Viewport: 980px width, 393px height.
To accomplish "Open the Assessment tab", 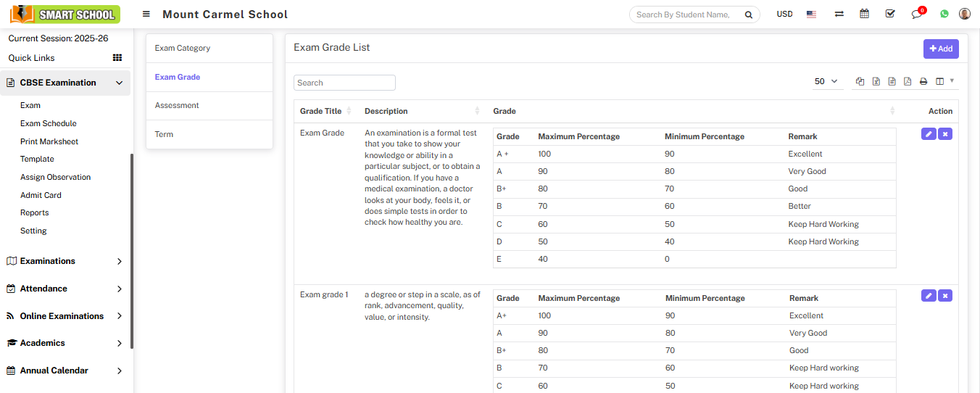I will (x=177, y=105).
